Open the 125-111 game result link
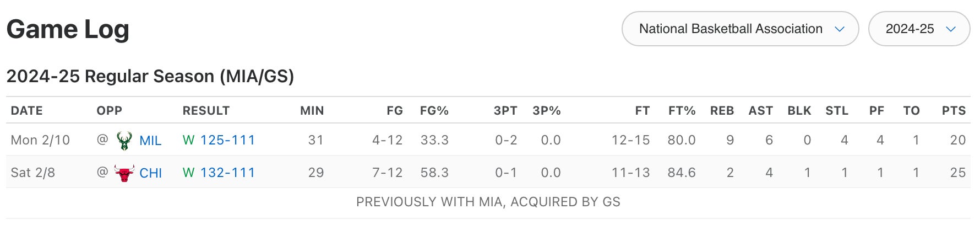The image size is (980, 225). [x=227, y=140]
